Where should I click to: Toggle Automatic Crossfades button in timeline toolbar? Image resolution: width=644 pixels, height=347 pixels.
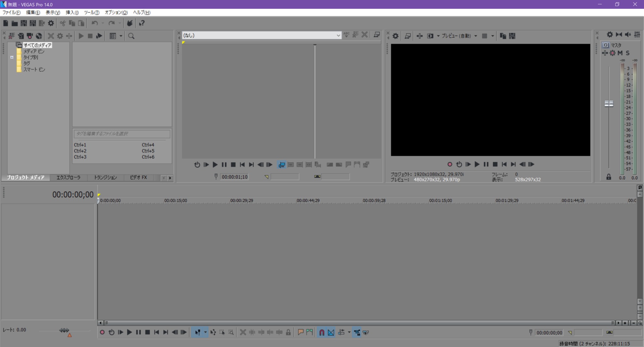pos(331,332)
